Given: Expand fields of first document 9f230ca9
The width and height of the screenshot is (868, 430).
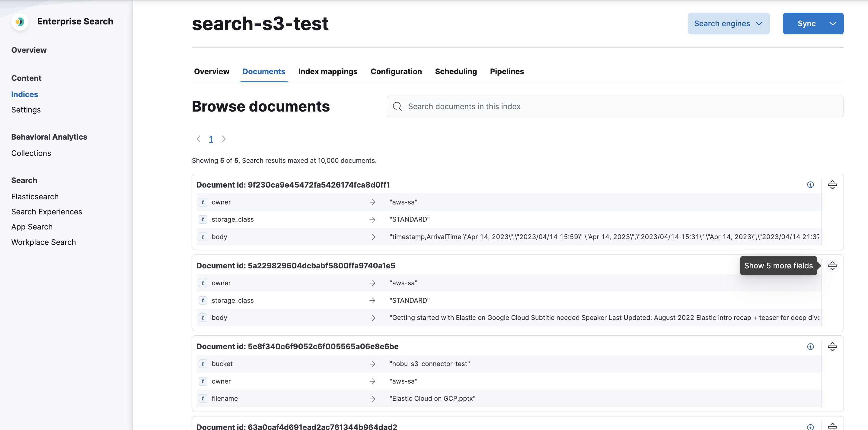Looking at the screenshot, I should pyautogui.click(x=832, y=185).
